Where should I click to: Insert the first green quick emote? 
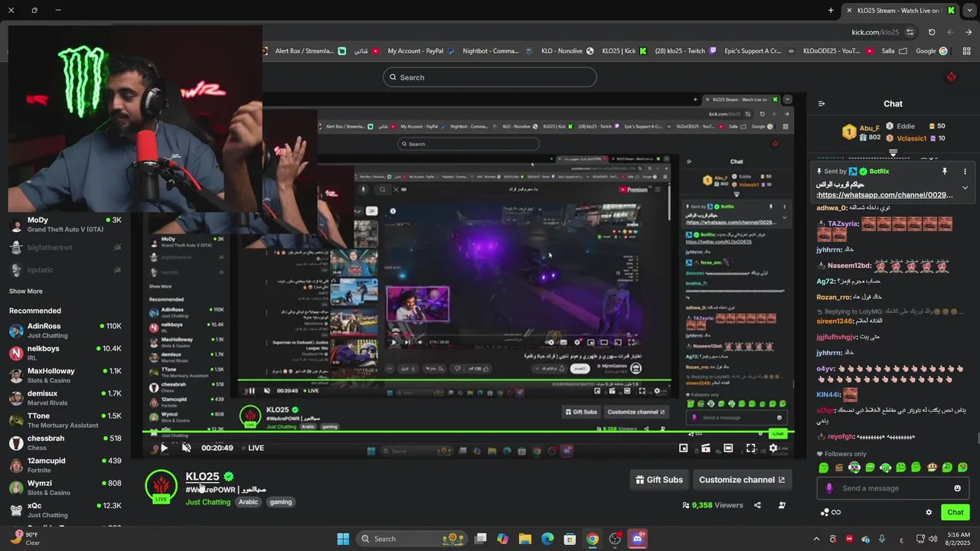pyautogui.click(x=824, y=468)
